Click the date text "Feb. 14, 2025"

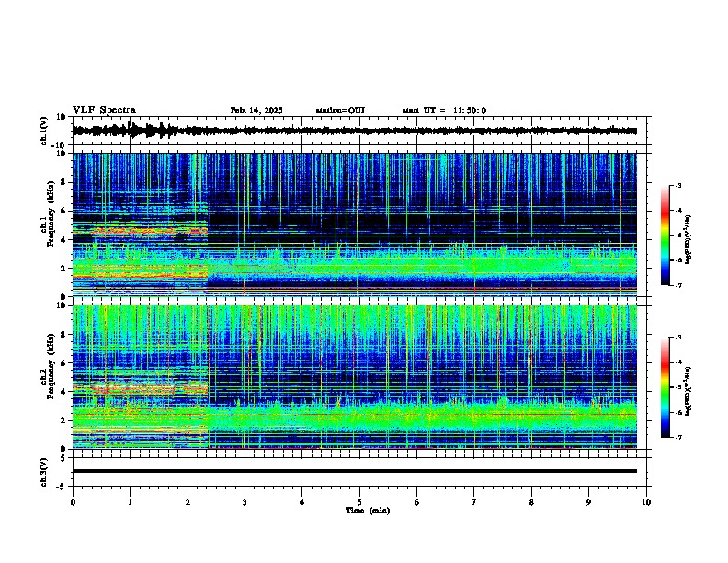click(256, 110)
